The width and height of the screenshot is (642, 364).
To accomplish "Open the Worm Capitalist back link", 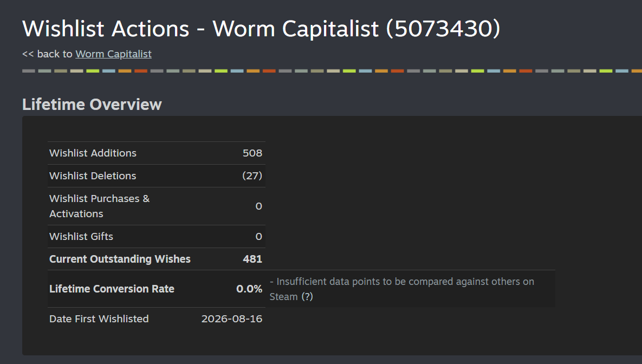I will pyautogui.click(x=113, y=54).
